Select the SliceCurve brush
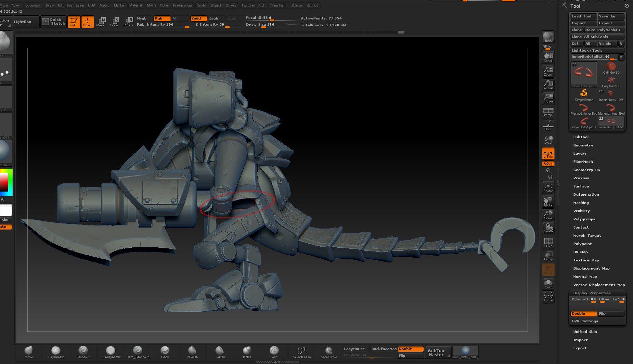Image resolution: width=633 pixels, height=364 pixels. coord(329,352)
